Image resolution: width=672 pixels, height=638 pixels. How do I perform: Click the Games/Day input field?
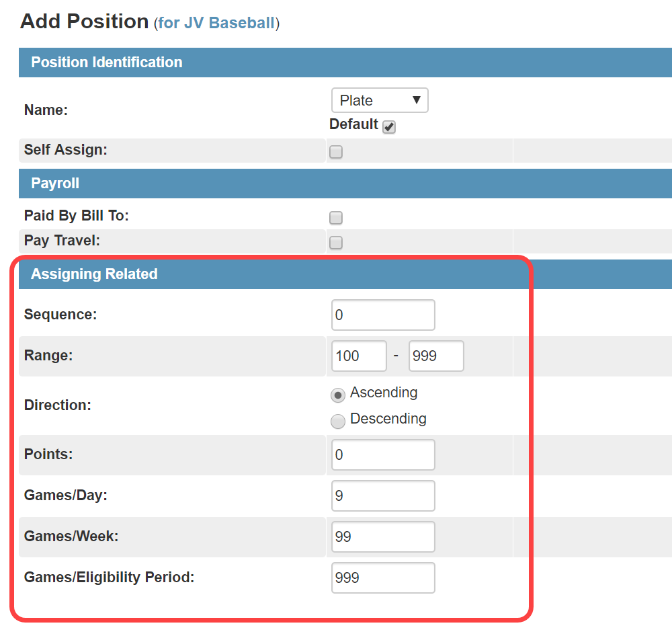point(383,495)
